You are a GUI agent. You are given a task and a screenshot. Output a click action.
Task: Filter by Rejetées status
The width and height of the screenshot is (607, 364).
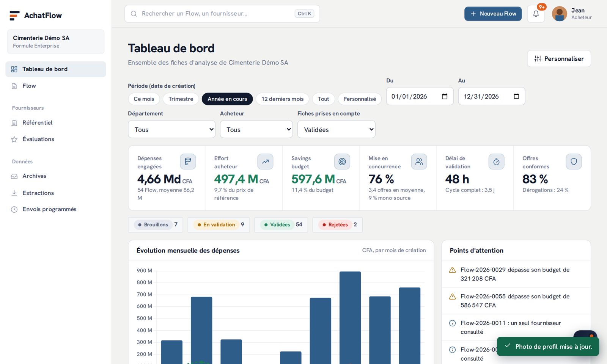click(337, 225)
